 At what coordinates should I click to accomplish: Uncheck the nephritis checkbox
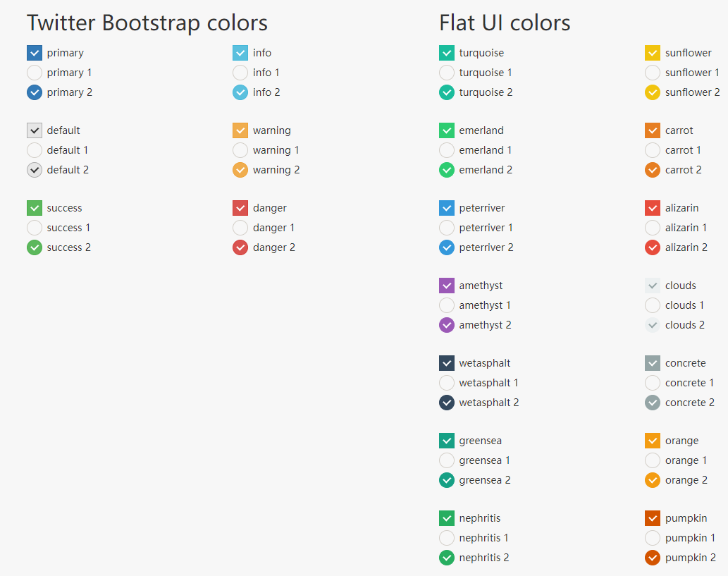pos(447,518)
